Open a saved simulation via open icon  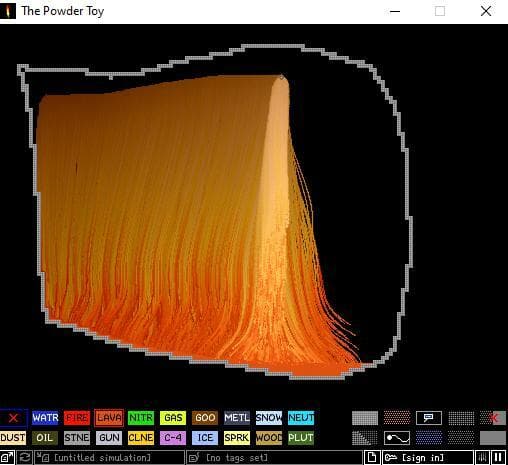click(x=7, y=458)
